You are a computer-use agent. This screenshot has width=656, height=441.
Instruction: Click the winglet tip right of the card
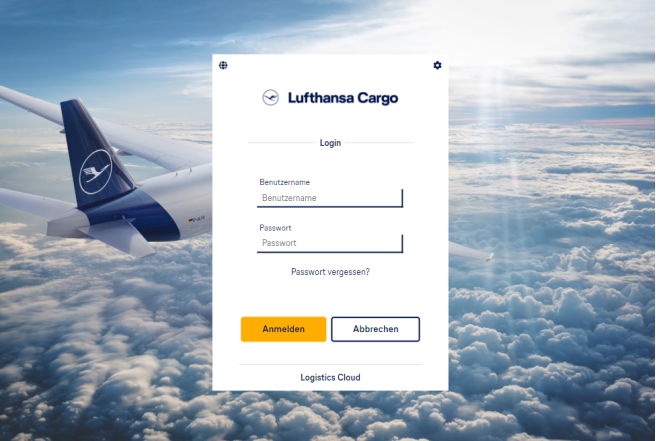click(x=472, y=252)
